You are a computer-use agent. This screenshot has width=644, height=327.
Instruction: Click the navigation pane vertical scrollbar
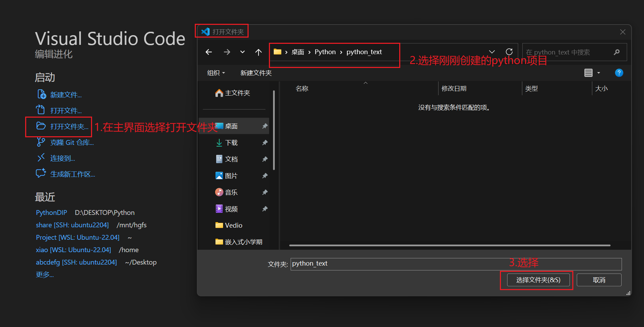274,130
